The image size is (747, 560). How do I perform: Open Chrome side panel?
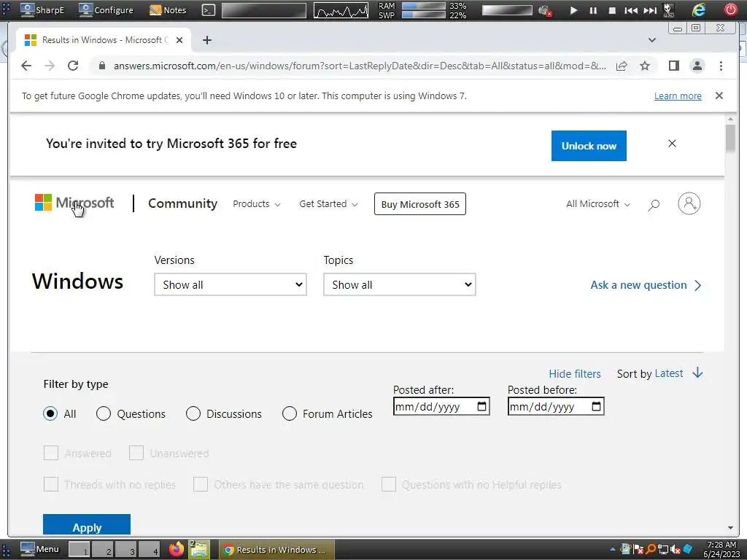[673, 66]
